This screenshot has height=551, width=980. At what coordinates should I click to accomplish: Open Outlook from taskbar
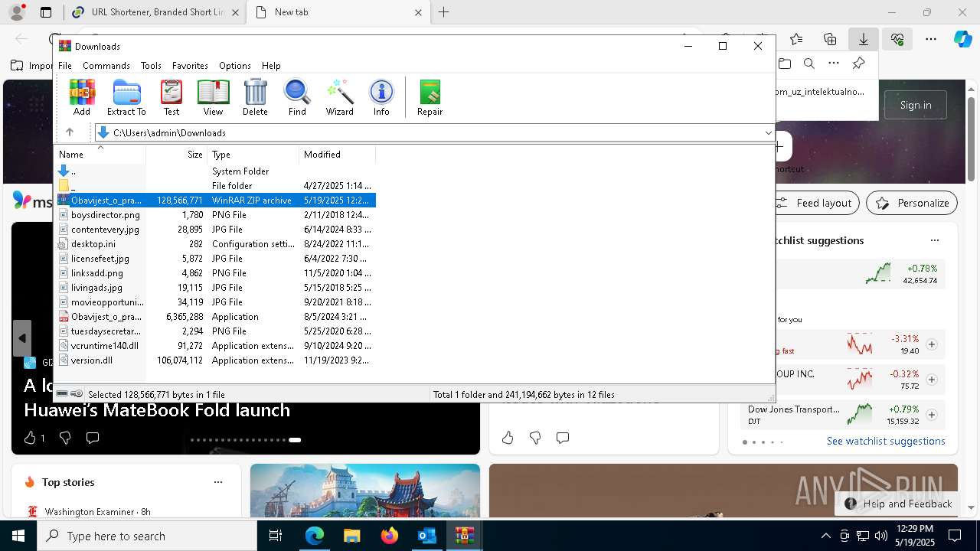tap(427, 536)
